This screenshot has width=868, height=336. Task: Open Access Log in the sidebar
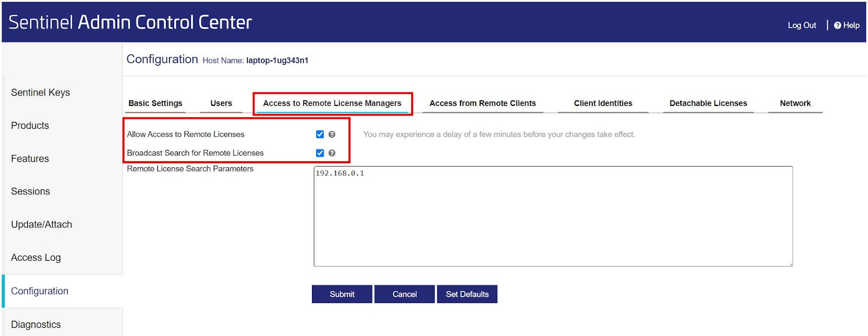click(x=36, y=257)
